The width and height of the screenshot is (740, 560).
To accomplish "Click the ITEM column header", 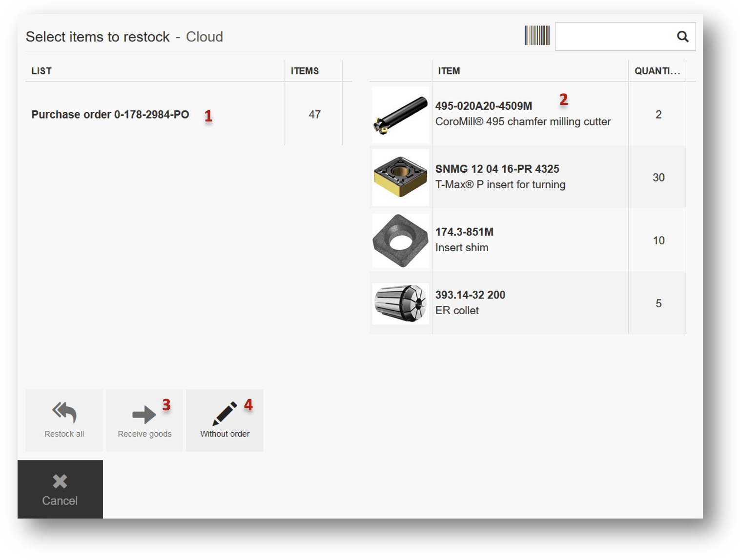I will pyautogui.click(x=449, y=71).
